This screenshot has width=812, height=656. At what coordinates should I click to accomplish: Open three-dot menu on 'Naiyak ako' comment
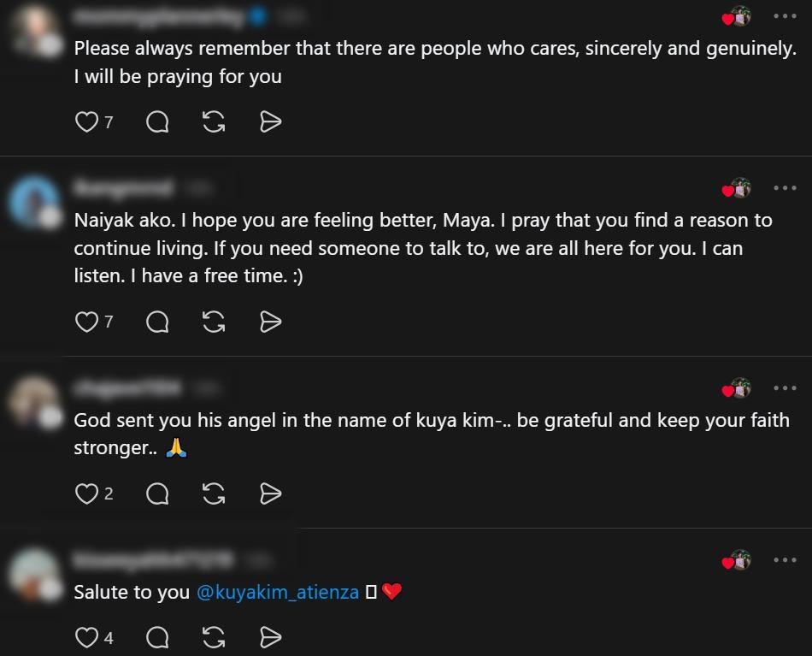tap(785, 188)
